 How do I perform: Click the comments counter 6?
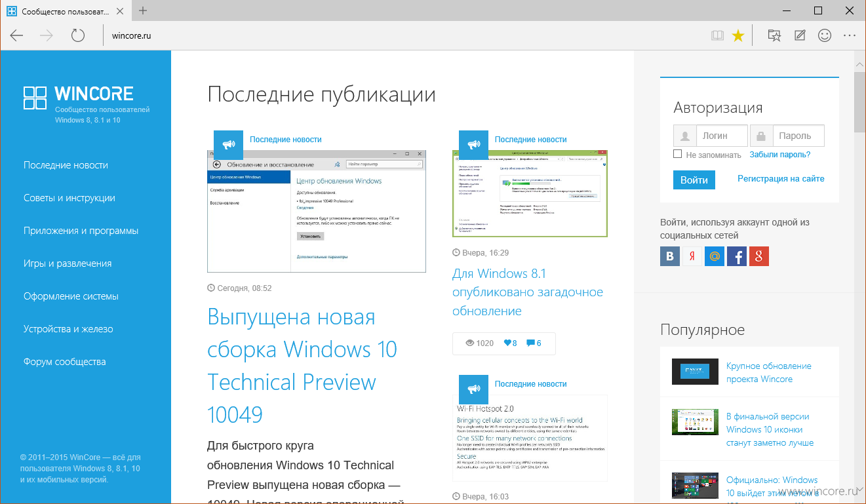534,343
